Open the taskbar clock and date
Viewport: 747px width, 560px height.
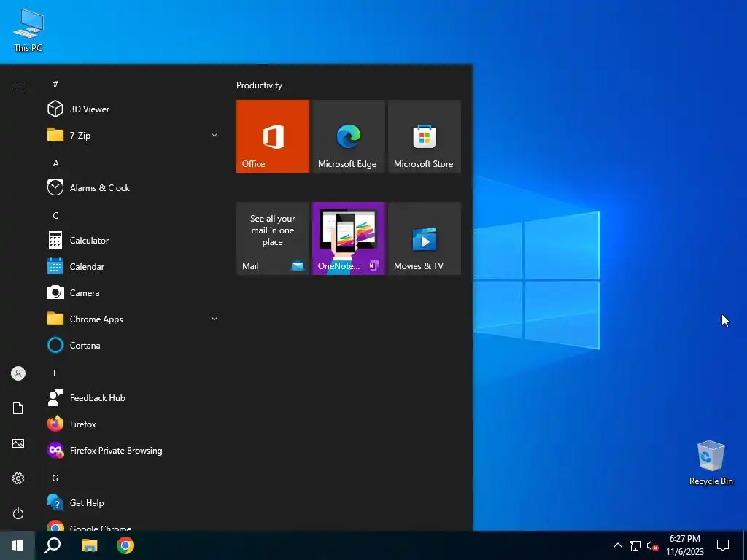click(684, 545)
